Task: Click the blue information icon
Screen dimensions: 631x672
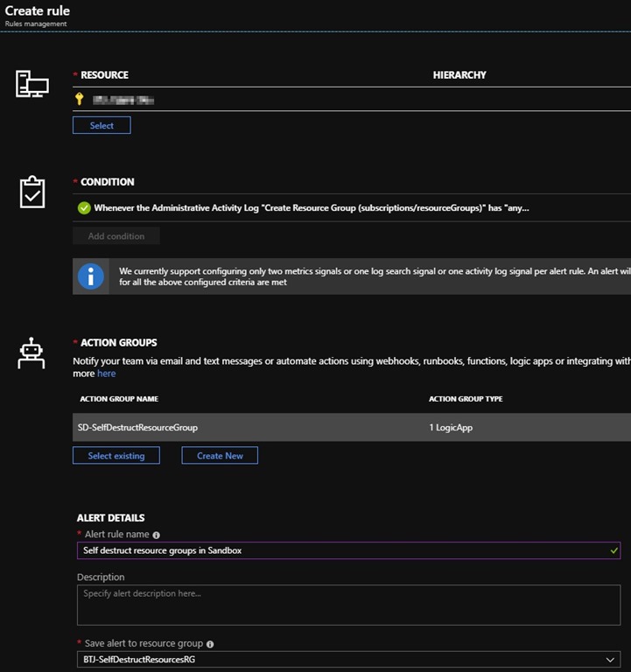Action: pos(91,276)
